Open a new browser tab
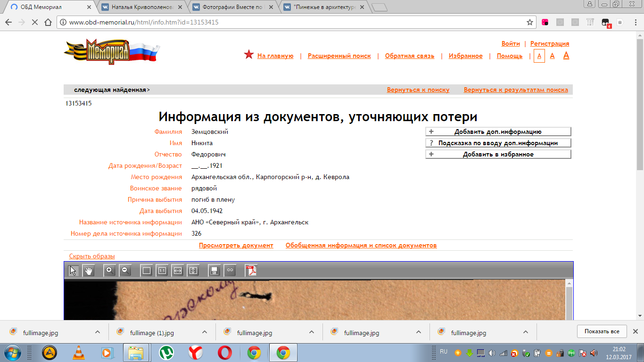The width and height of the screenshot is (644, 362). pos(380,7)
